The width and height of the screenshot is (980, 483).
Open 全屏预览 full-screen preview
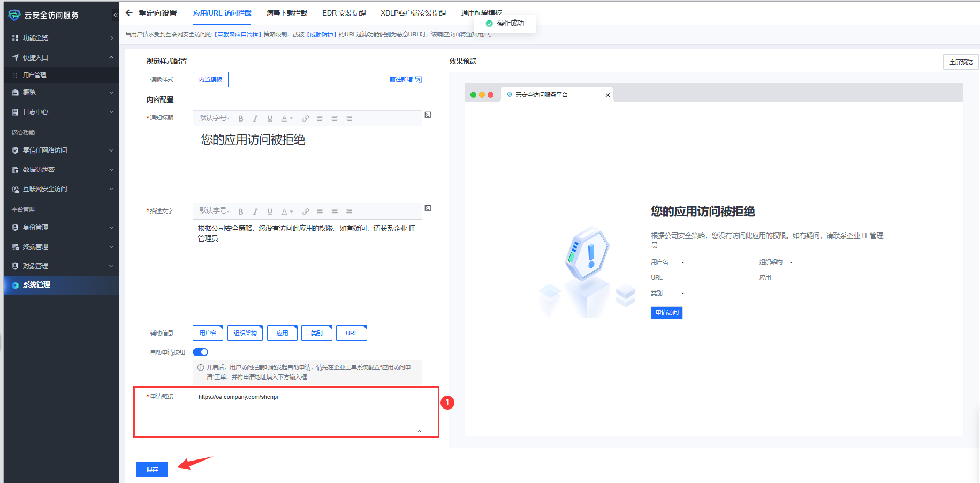pos(961,62)
